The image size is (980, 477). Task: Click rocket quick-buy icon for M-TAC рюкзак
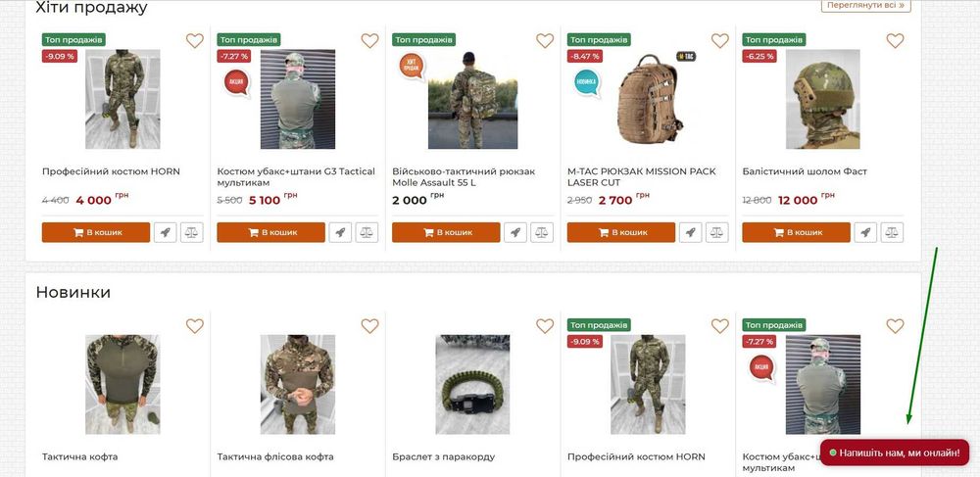point(690,233)
